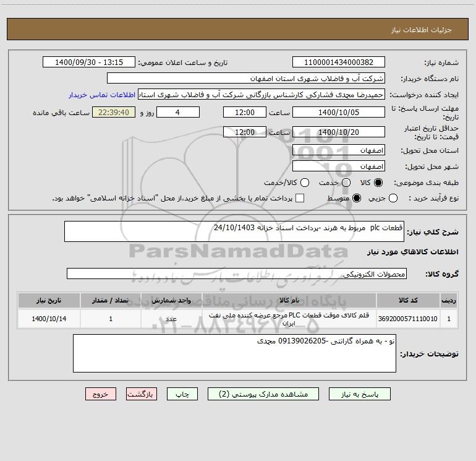Select the کالا radio button

(378, 183)
